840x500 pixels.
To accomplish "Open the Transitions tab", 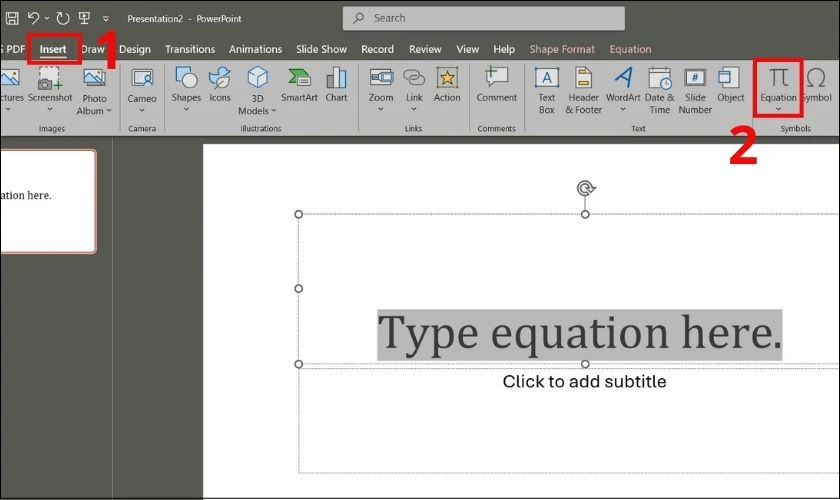I will click(x=190, y=49).
